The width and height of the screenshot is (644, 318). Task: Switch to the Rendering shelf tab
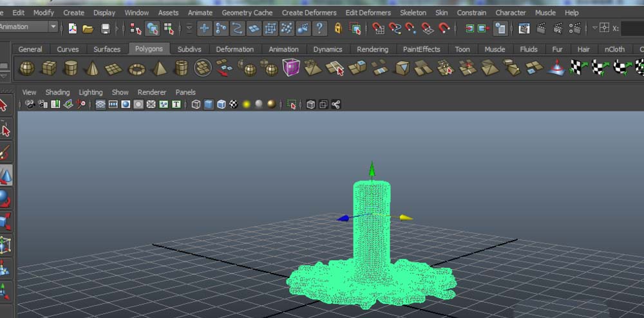pos(372,49)
